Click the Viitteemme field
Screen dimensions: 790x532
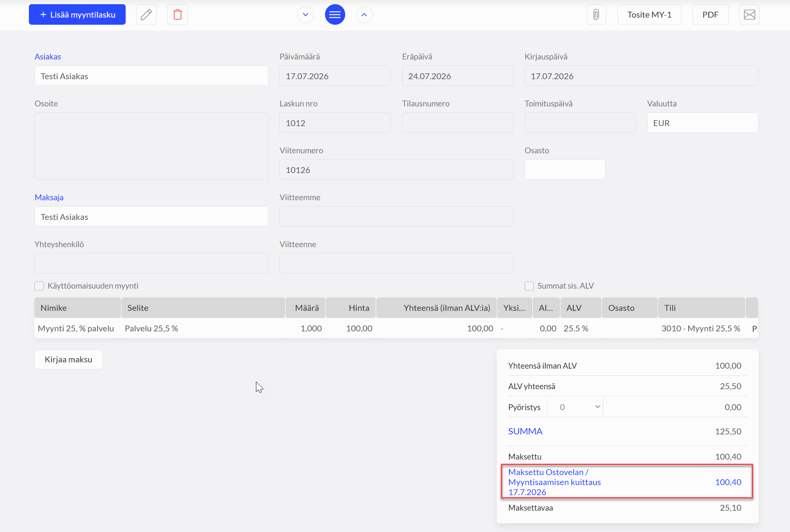(396, 217)
